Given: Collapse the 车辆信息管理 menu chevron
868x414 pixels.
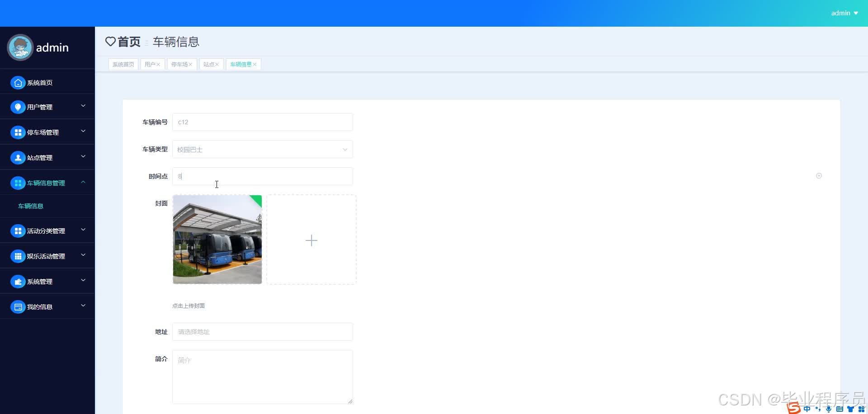Looking at the screenshot, I should (83, 182).
